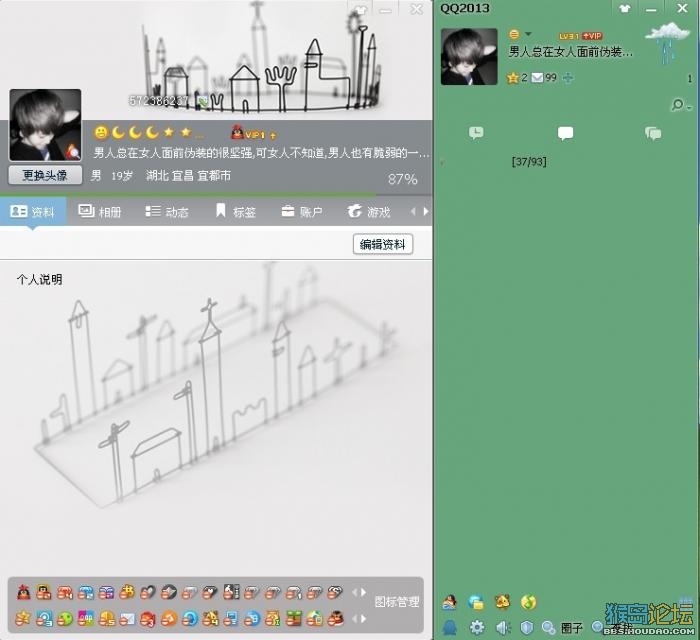Open system settings gear icon
This screenshot has width=700, height=640.
point(477,628)
